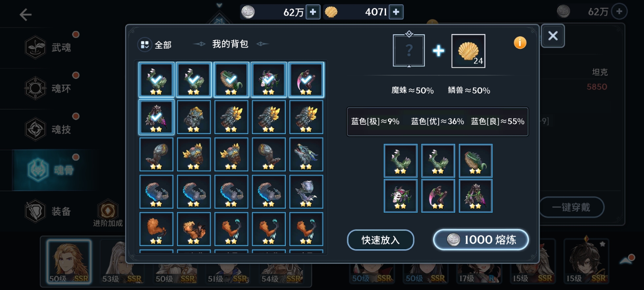Screen dimensions: 644x290
Task: Uncheck the first selected green claw bone
Action: (x=157, y=80)
